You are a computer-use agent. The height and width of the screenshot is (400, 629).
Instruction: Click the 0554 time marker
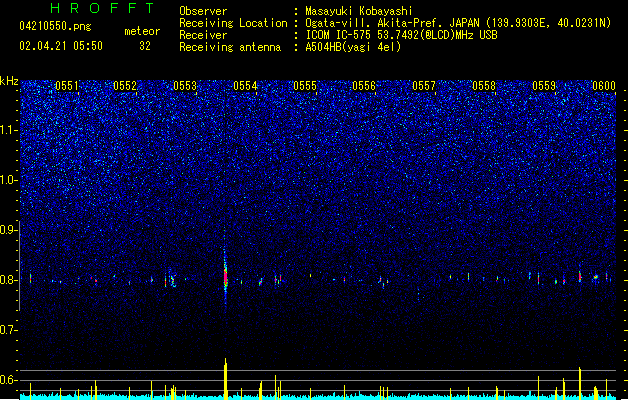[245, 86]
